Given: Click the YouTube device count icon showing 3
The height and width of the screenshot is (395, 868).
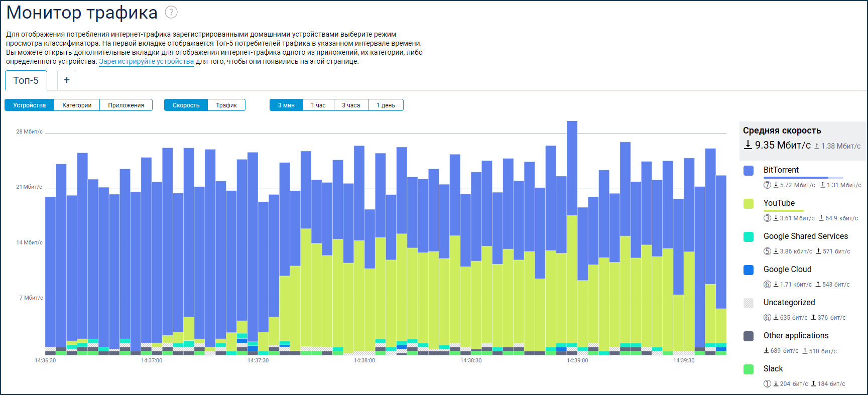Looking at the screenshot, I should (x=767, y=218).
